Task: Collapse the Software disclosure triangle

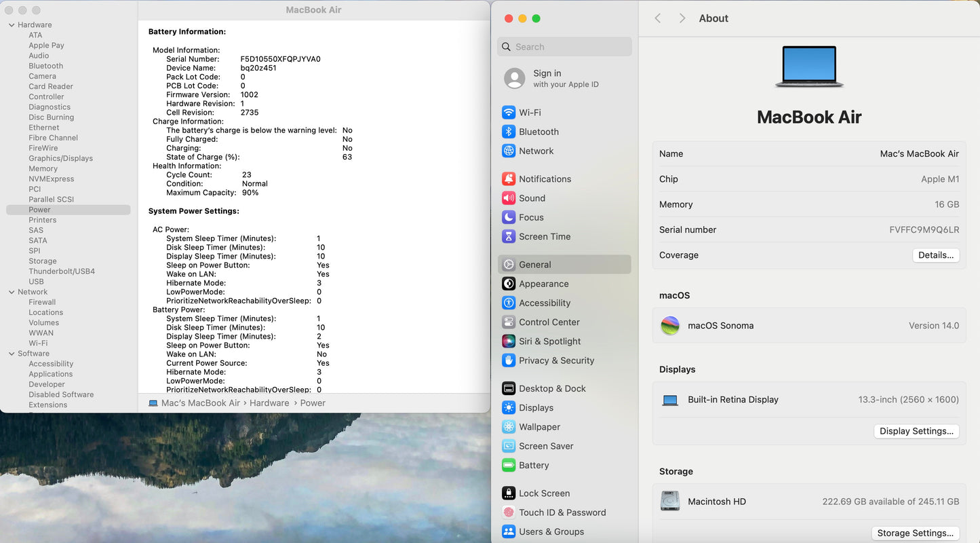Action: (12, 354)
